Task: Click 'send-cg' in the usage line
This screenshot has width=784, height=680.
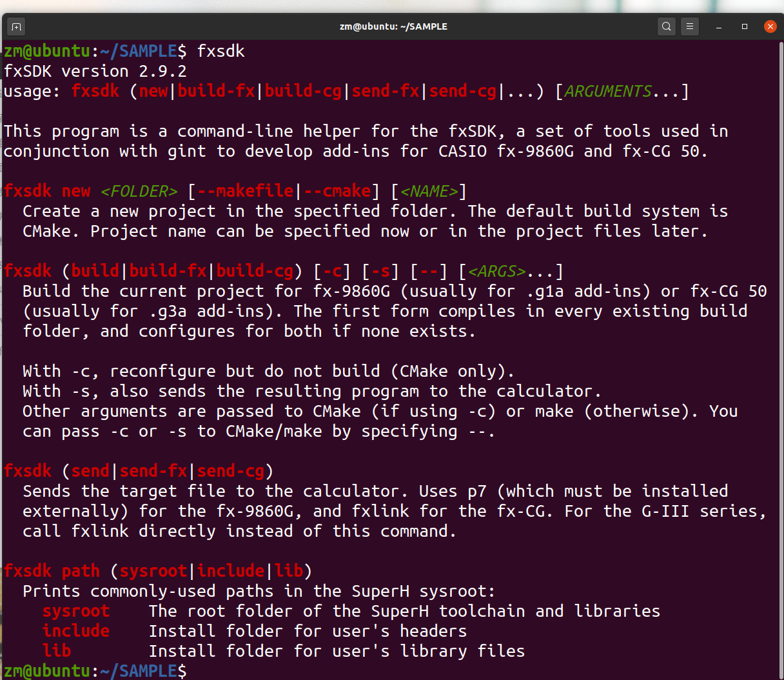Action: 464,91
